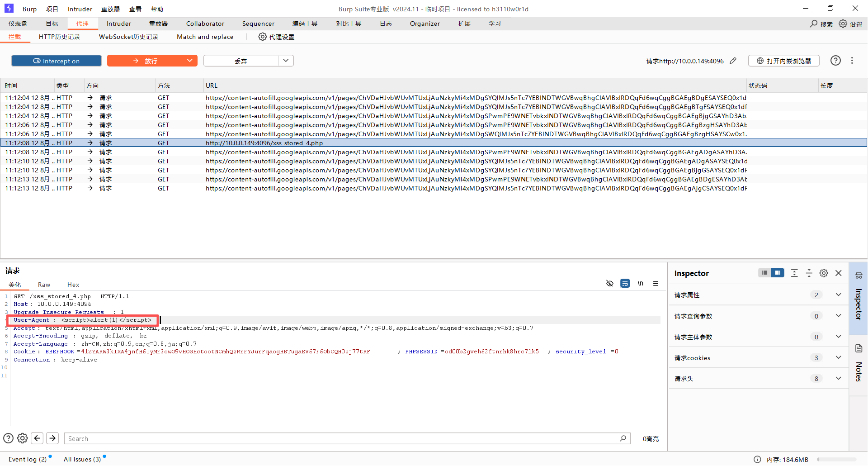Open the Organizer tab
The image size is (868, 466).
[425, 24]
